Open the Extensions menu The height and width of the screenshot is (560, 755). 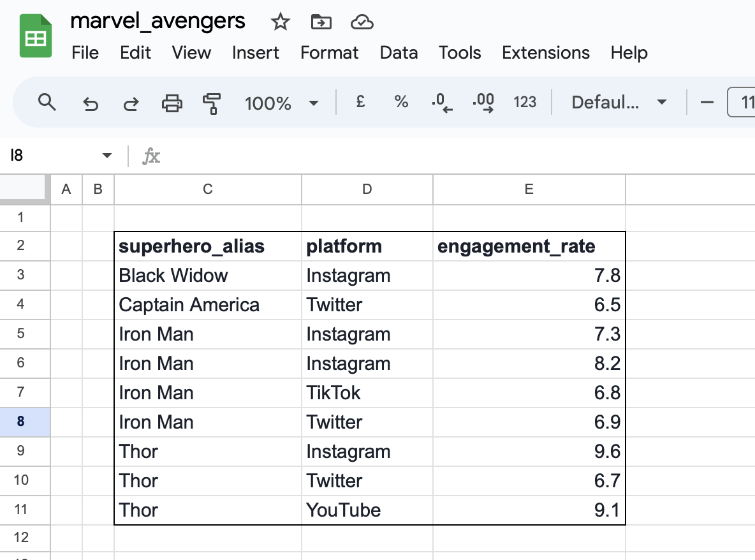click(x=546, y=52)
